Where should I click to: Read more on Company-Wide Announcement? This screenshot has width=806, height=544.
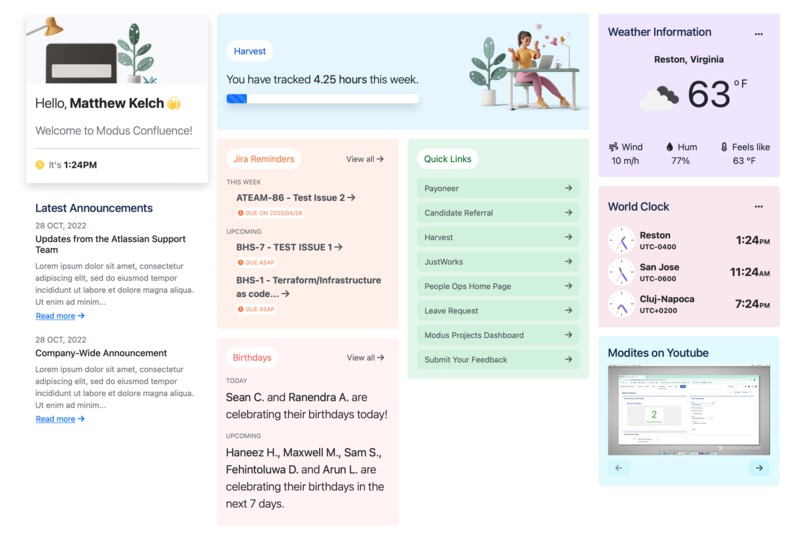60,419
